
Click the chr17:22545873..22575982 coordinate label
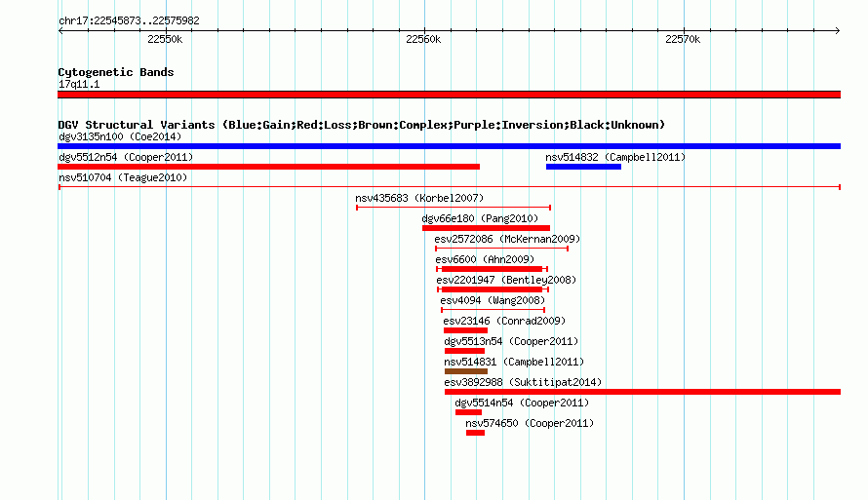pyautogui.click(x=129, y=20)
